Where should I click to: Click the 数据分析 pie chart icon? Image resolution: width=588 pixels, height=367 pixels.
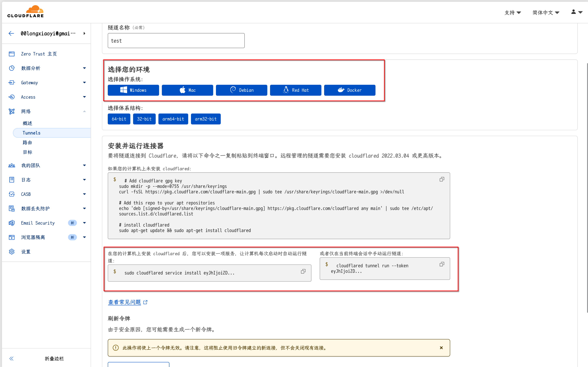point(12,68)
